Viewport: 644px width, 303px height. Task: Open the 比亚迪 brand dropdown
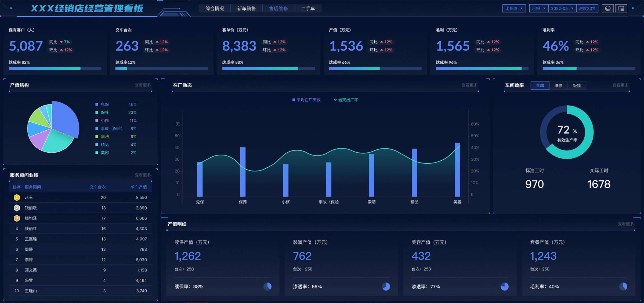tap(514, 9)
